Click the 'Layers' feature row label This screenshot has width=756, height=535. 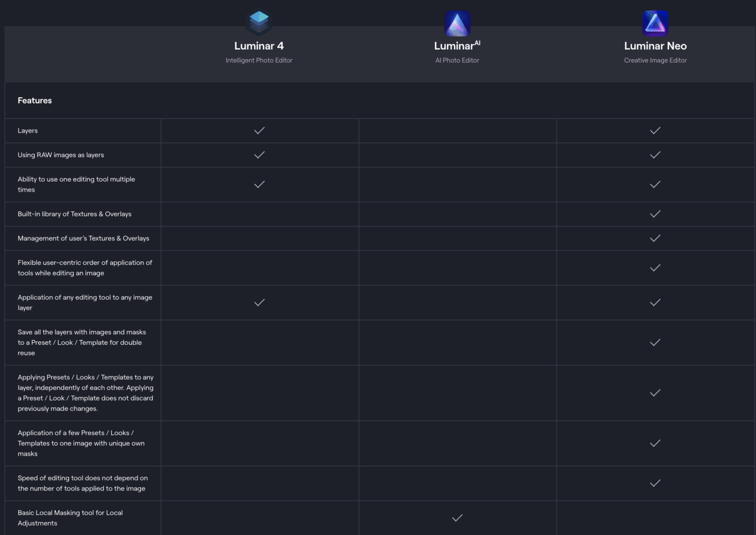pos(28,131)
